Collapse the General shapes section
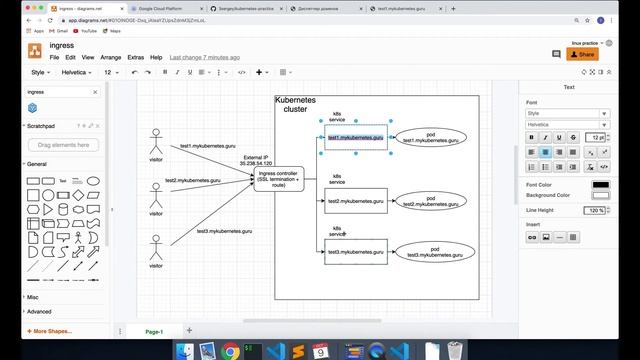The image size is (640, 360). (36, 164)
